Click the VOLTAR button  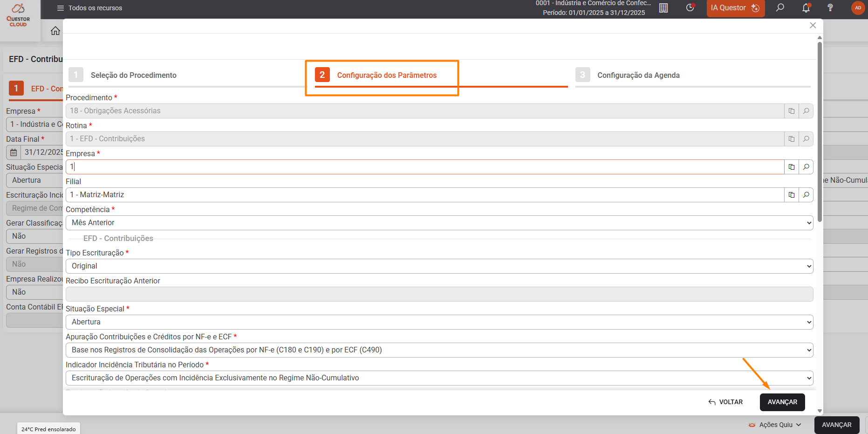[x=725, y=402]
